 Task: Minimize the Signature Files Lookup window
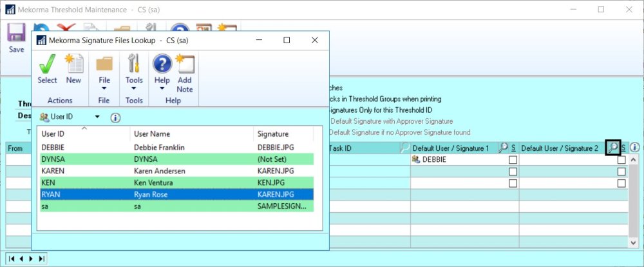[259, 40]
